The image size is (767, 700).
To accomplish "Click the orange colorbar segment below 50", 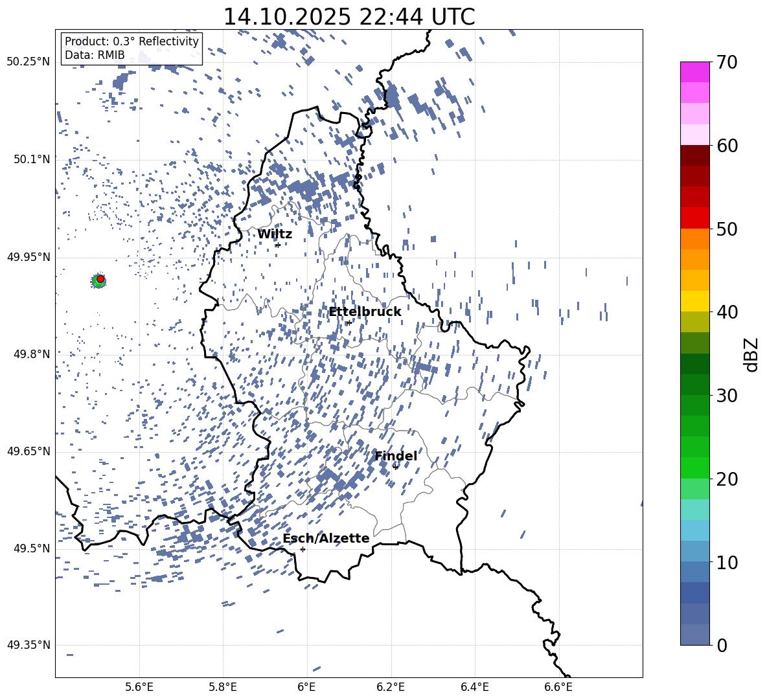I will coord(694,239).
